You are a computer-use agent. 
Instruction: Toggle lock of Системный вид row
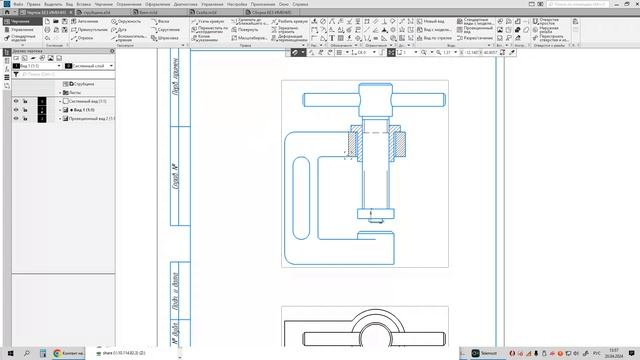(x=25, y=101)
